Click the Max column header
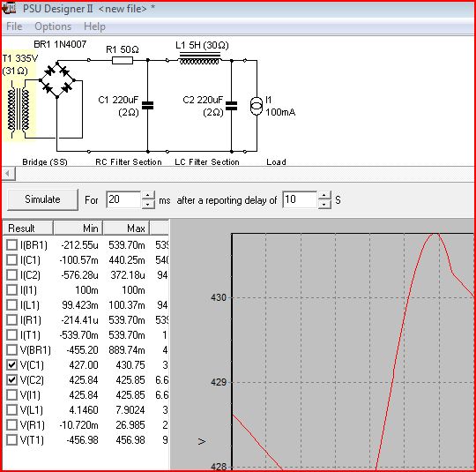476x472 pixels. 126,229
